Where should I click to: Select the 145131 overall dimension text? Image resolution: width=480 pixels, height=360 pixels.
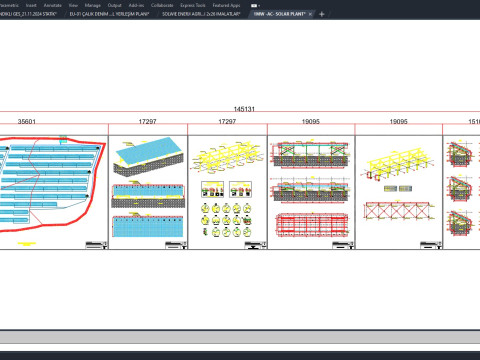(x=244, y=109)
